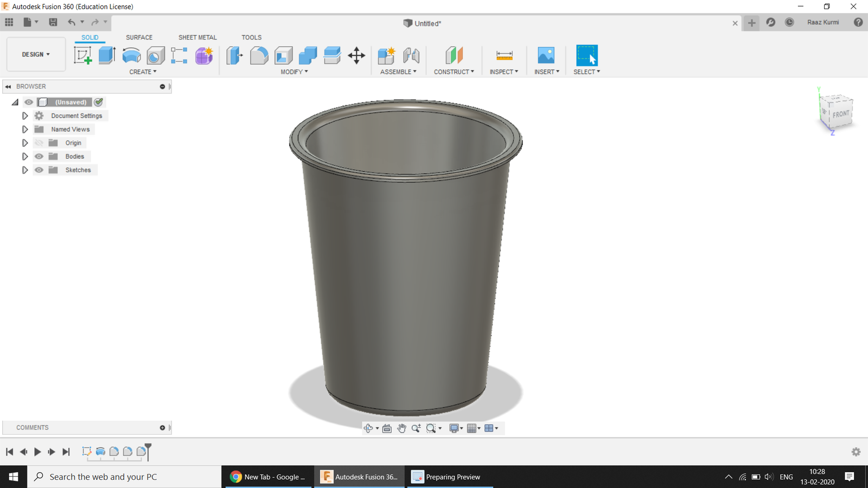Image resolution: width=868 pixels, height=488 pixels.
Task: Select the Midplane construct tool
Action: (454, 55)
